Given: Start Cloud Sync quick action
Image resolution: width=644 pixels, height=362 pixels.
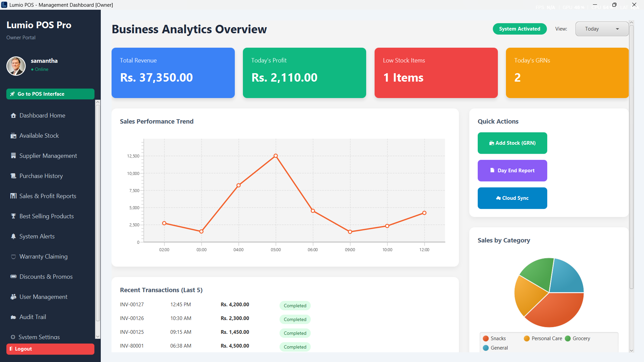Looking at the screenshot, I should (x=512, y=198).
